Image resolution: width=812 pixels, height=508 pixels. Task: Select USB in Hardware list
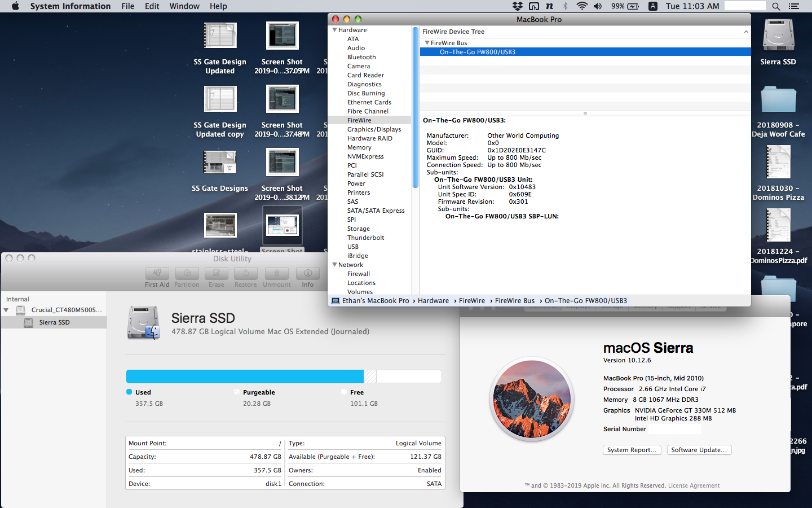tap(353, 247)
